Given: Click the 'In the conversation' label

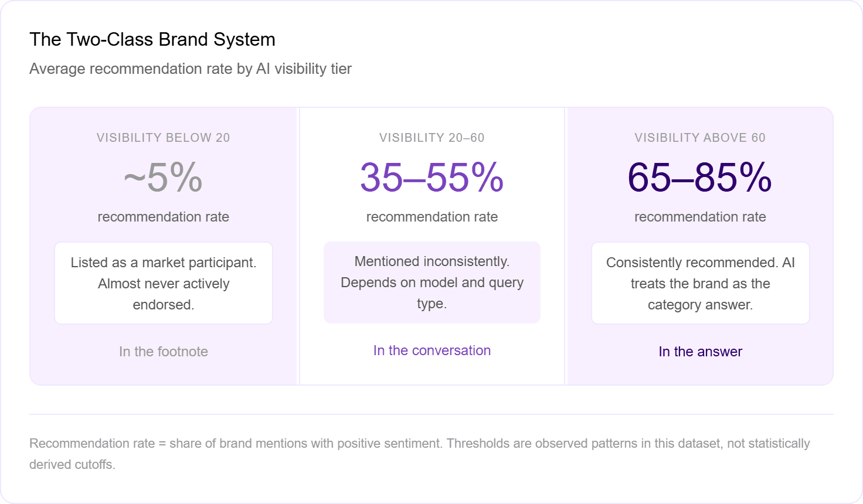Looking at the screenshot, I should click(432, 350).
